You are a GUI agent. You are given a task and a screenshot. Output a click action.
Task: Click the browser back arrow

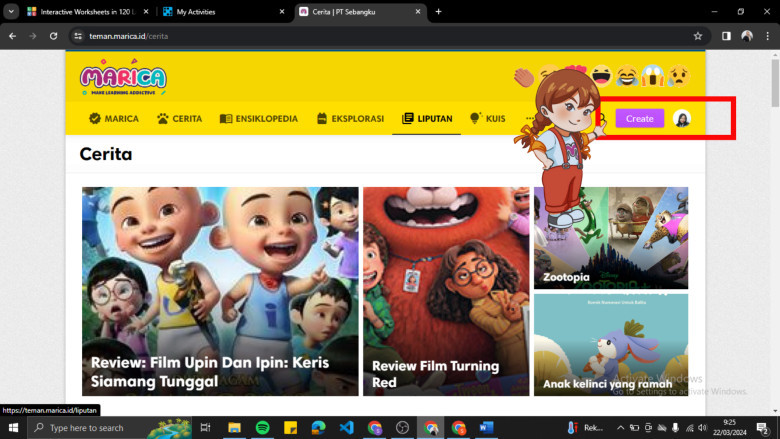click(12, 36)
